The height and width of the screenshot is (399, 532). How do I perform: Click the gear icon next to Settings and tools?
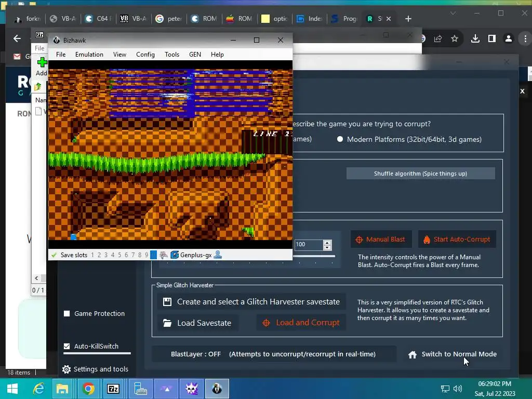(66, 369)
